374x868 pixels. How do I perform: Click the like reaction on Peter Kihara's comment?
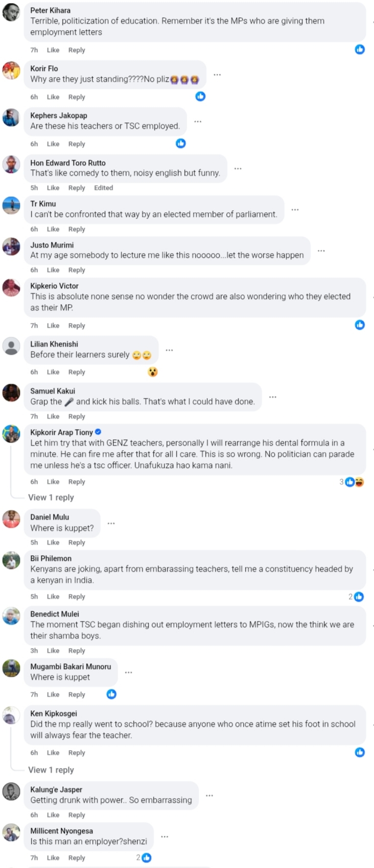click(x=360, y=49)
